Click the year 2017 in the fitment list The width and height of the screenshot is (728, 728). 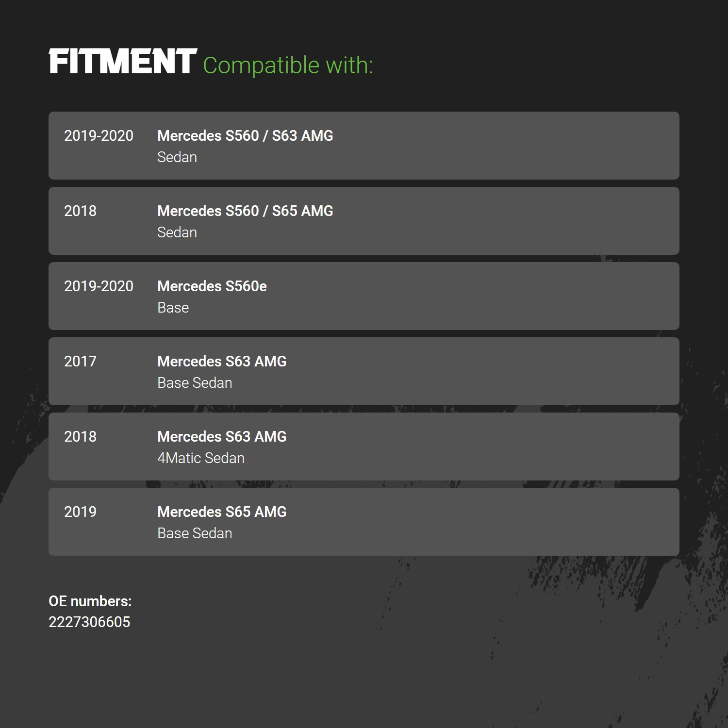tap(80, 362)
